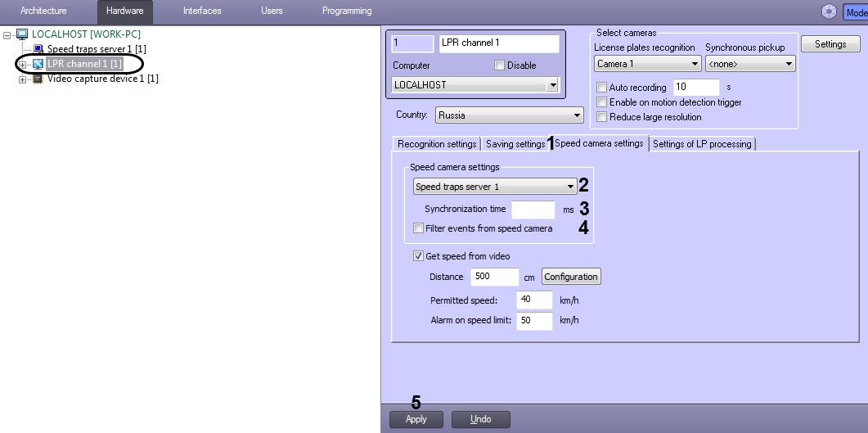Click the LOCALHOST computer icon in tree
The image size is (868, 433).
22,35
